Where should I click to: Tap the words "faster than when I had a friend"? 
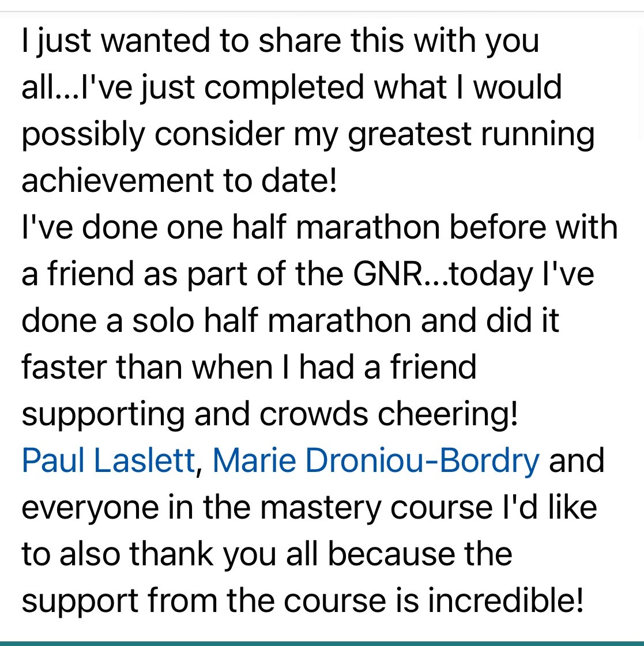click(249, 367)
